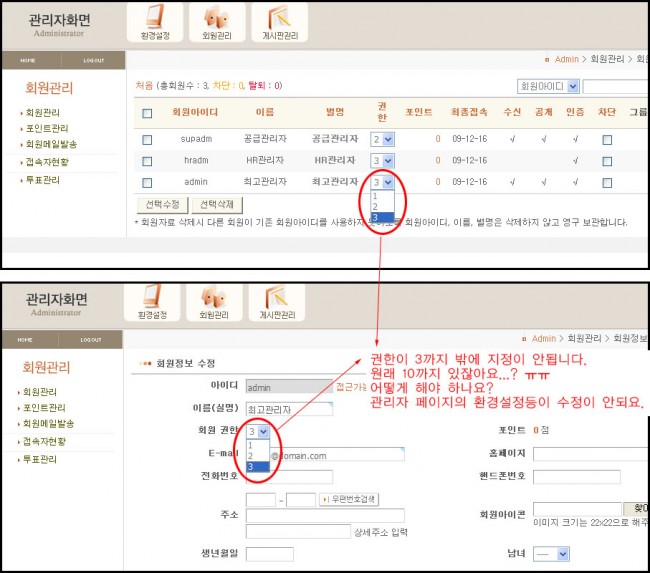The image size is (650, 573).
Task: Click the 선택삭제 button
Action: click(217, 205)
